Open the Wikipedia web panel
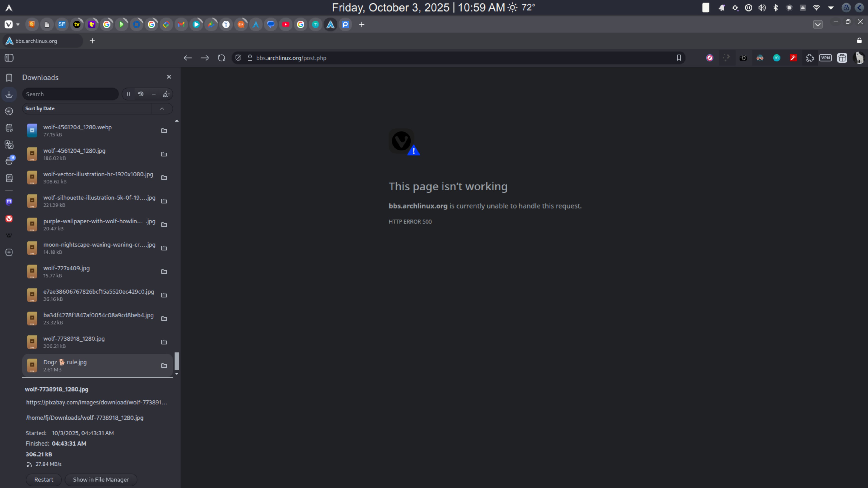Viewport: 868px width, 488px height. click(x=9, y=235)
